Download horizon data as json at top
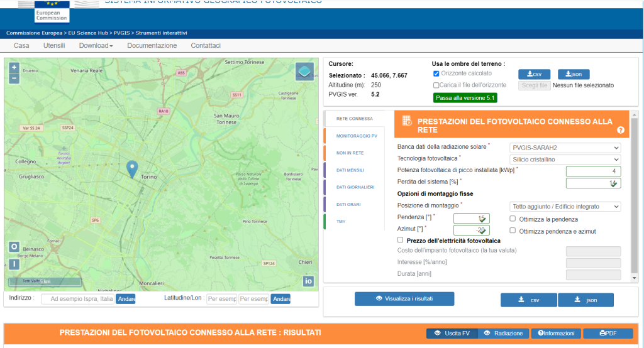Viewport: 644px width, 348px height. coord(574,74)
